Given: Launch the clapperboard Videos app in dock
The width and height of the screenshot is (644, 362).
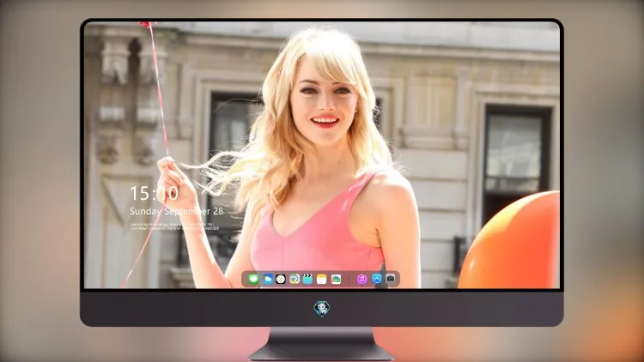Looking at the screenshot, I should (x=307, y=280).
